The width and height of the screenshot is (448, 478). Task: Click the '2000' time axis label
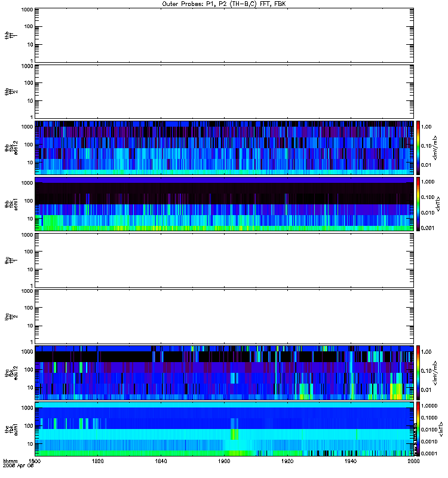pos(413,461)
